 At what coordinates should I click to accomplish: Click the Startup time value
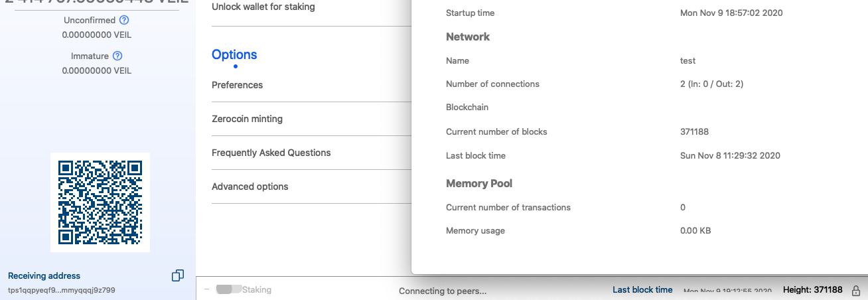coord(731,13)
